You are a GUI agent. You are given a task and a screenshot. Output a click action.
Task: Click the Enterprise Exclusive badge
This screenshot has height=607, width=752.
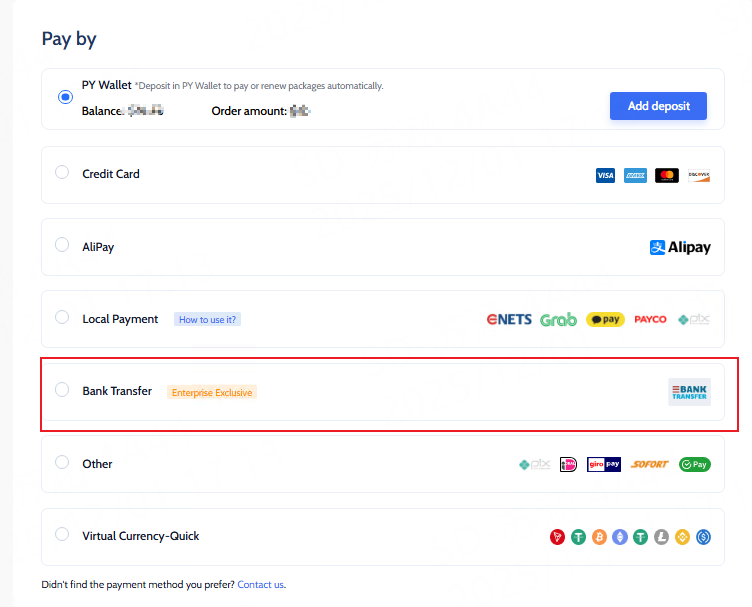(212, 392)
